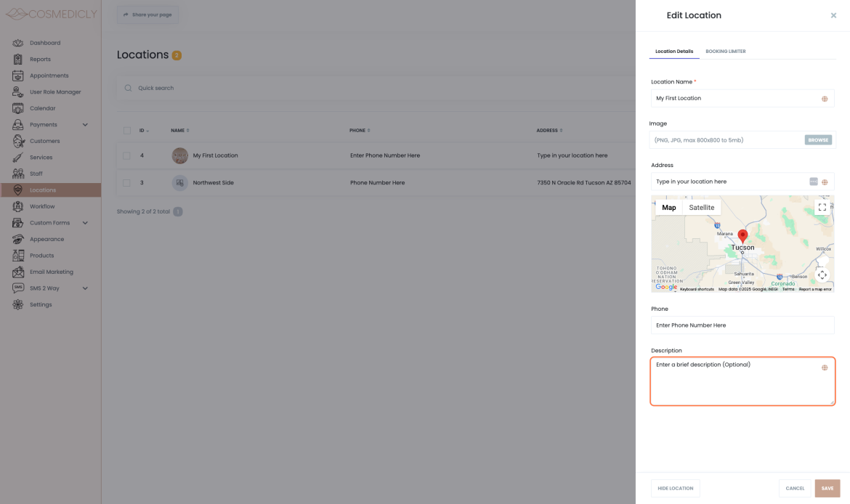The image size is (850, 504).
Task: Expand the Payments submenu chevron
Action: tap(85, 125)
